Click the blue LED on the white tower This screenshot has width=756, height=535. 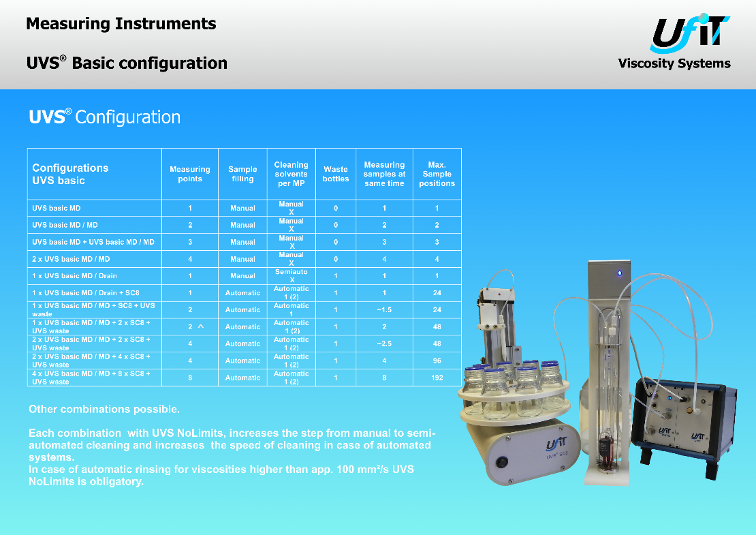click(618, 274)
